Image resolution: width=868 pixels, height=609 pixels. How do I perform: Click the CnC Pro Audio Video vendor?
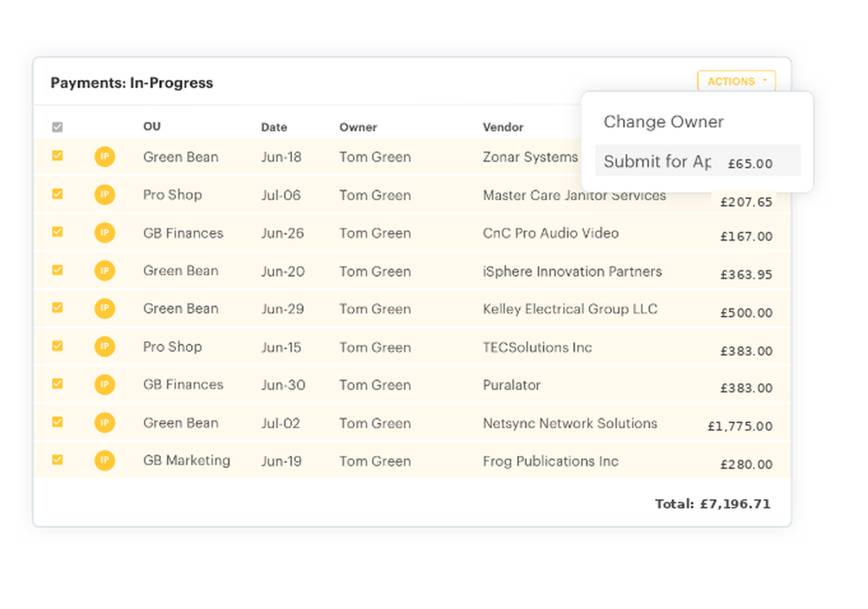point(551,233)
